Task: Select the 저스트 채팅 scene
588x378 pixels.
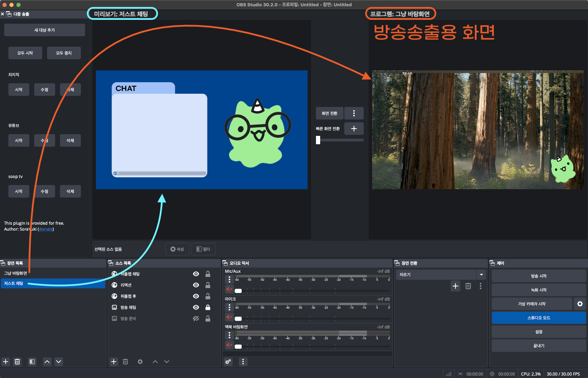Action: coord(53,283)
